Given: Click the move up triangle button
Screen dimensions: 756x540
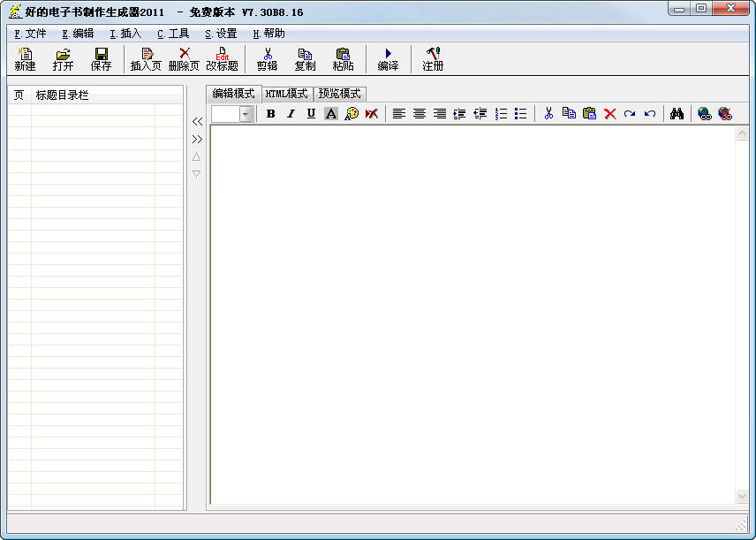Looking at the screenshot, I should click(196, 156).
